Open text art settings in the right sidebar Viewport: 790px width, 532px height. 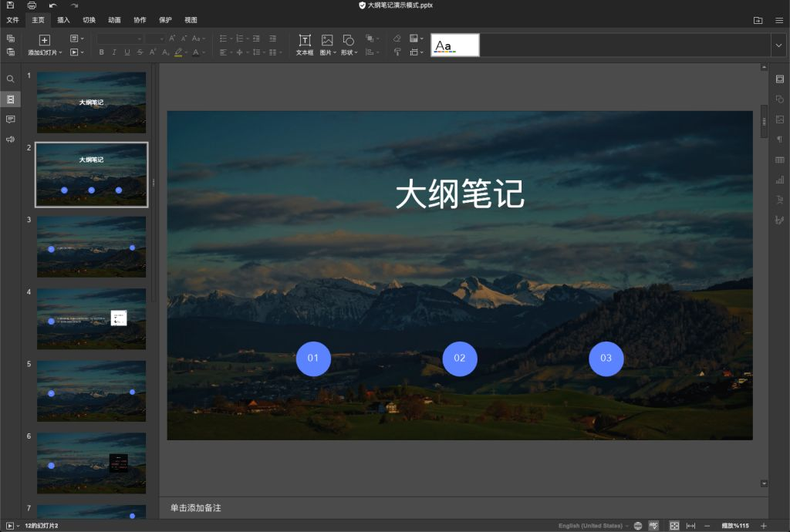click(x=779, y=200)
